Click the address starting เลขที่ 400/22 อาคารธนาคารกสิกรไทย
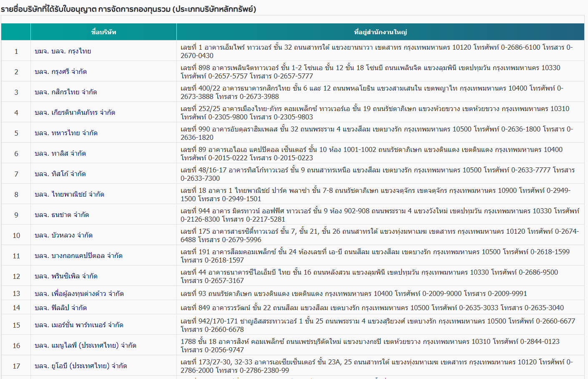This screenshot has width=588, height=379. point(372,92)
